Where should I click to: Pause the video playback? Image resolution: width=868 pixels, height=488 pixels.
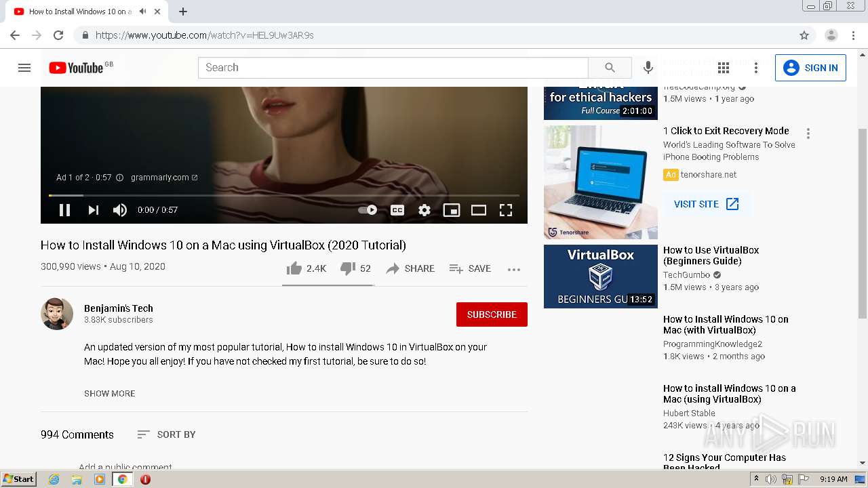click(64, 210)
